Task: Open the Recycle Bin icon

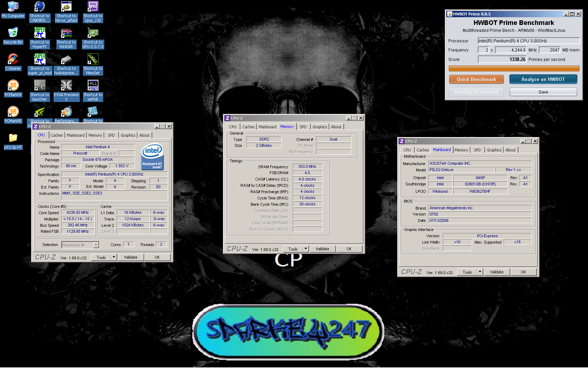Action: click(13, 36)
